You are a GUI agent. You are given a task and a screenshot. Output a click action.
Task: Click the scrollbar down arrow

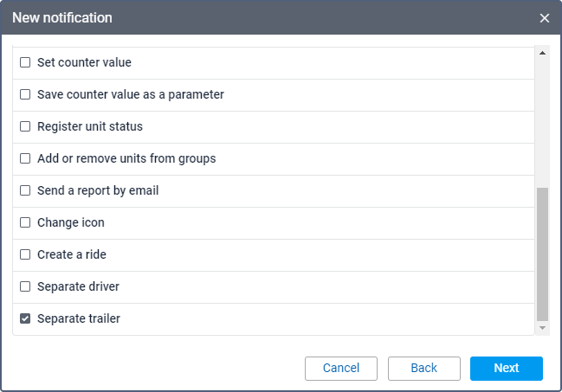543,329
